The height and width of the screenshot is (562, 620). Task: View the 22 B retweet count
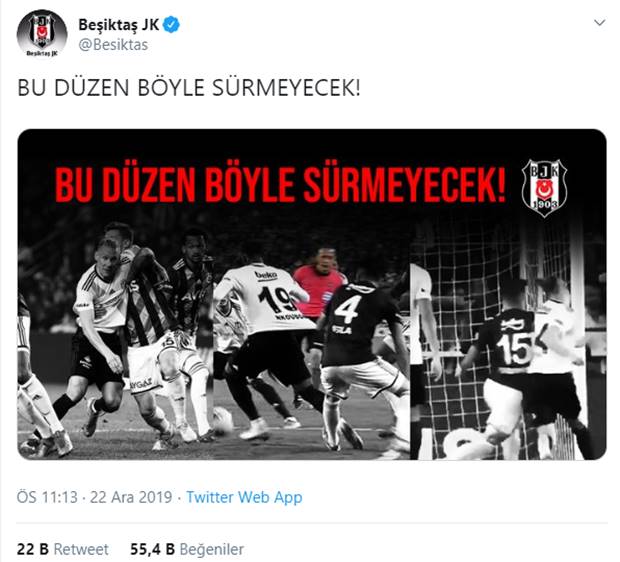tap(32, 549)
